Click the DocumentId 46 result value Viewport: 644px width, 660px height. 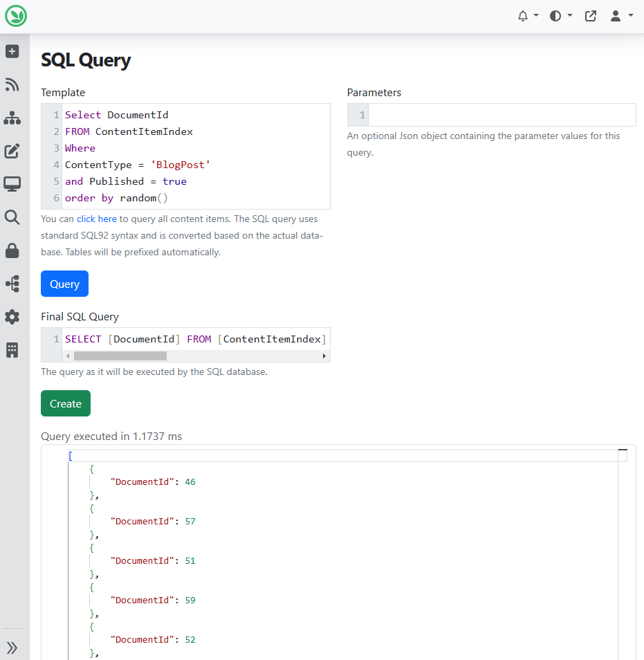pos(190,482)
